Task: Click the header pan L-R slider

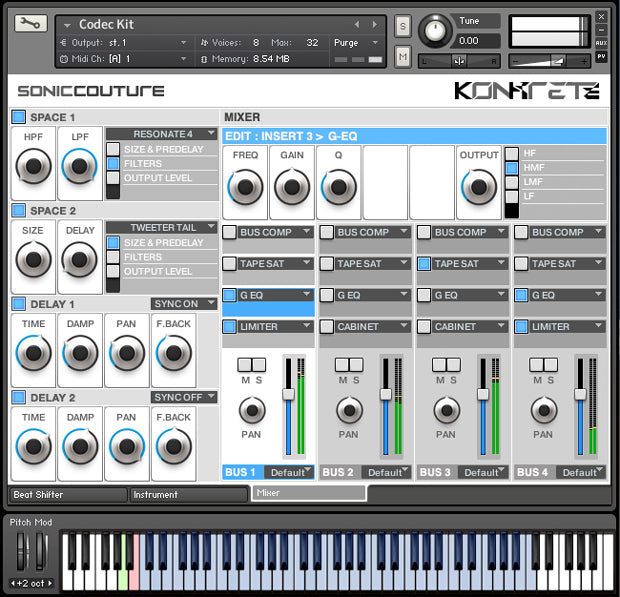Action: coord(459,61)
